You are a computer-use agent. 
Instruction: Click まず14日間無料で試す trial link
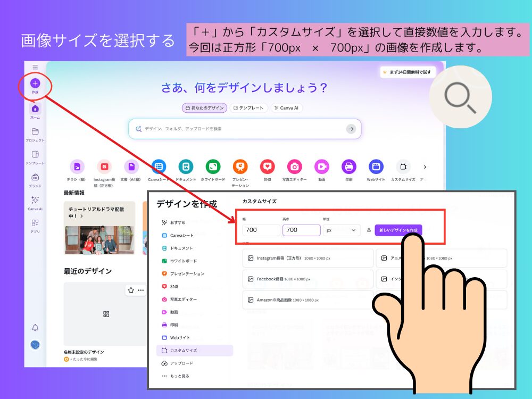408,71
